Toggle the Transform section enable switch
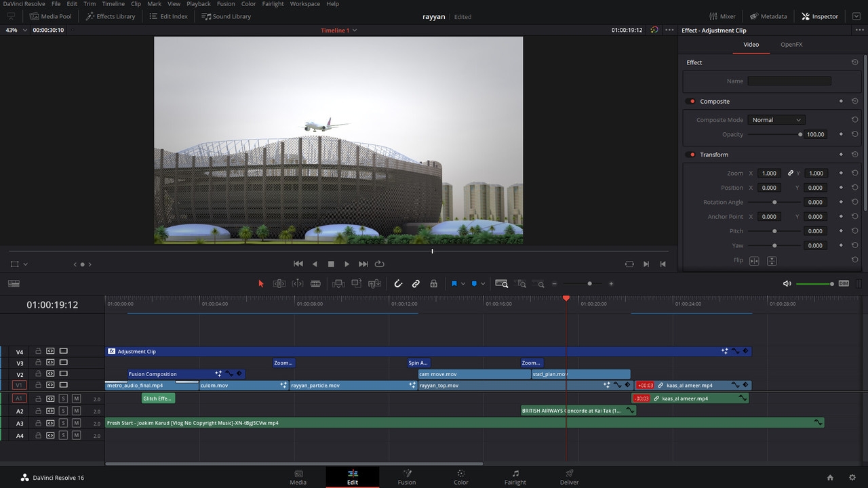Viewport: 868px width, 488px height. pos(691,155)
